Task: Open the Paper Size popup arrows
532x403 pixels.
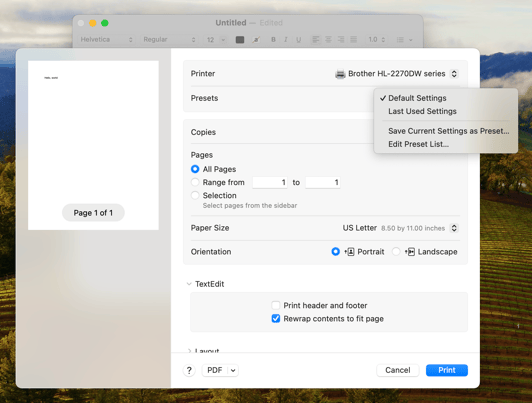Action: point(454,228)
